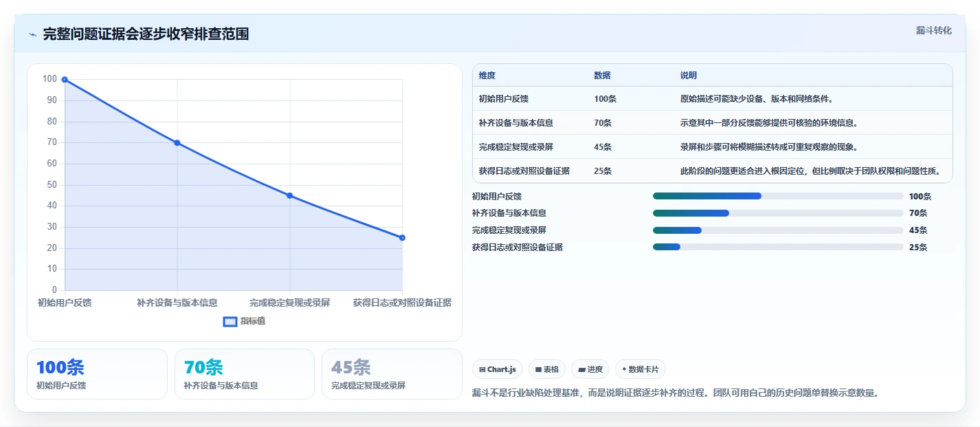Click the 初始用户反馈 progress bar
The image size is (980, 427).
click(778, 196)
